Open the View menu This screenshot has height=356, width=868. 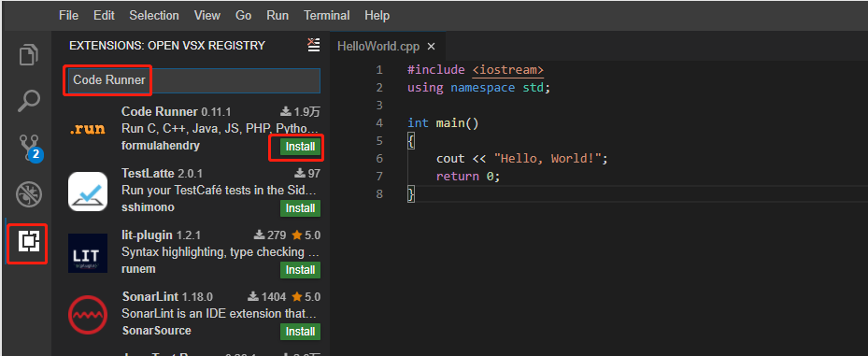point(207,16)
